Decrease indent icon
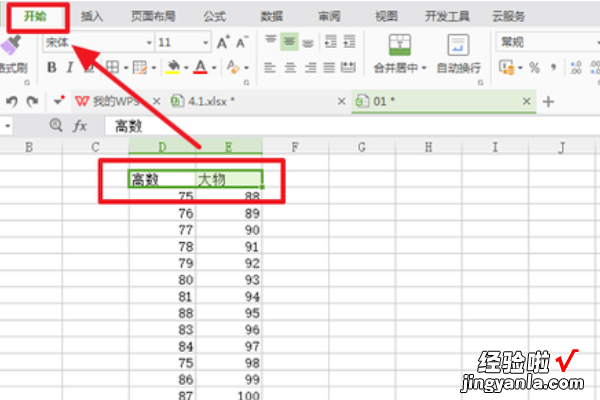Viewport: 600px width, 400px height. pyautogui.click(x=331, y=41)
